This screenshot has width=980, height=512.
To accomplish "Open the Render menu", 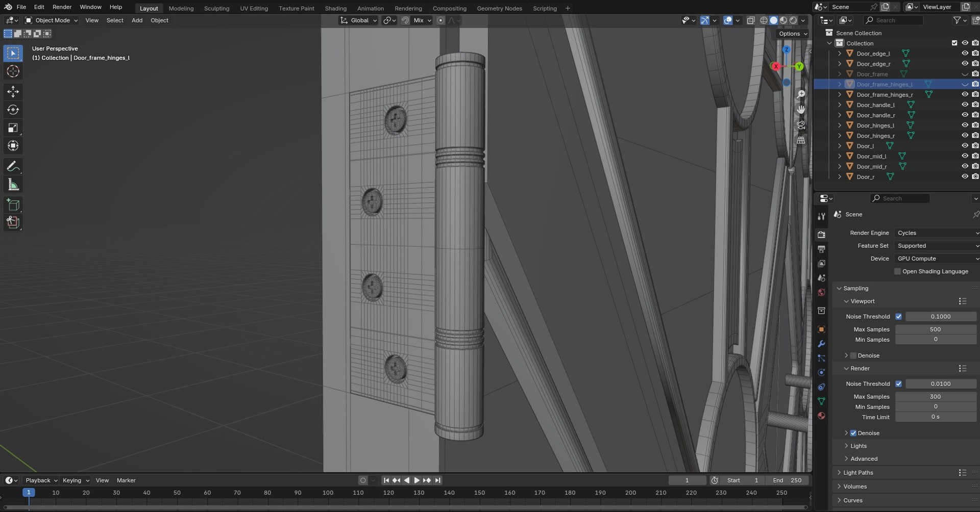I will coord(62,7).
